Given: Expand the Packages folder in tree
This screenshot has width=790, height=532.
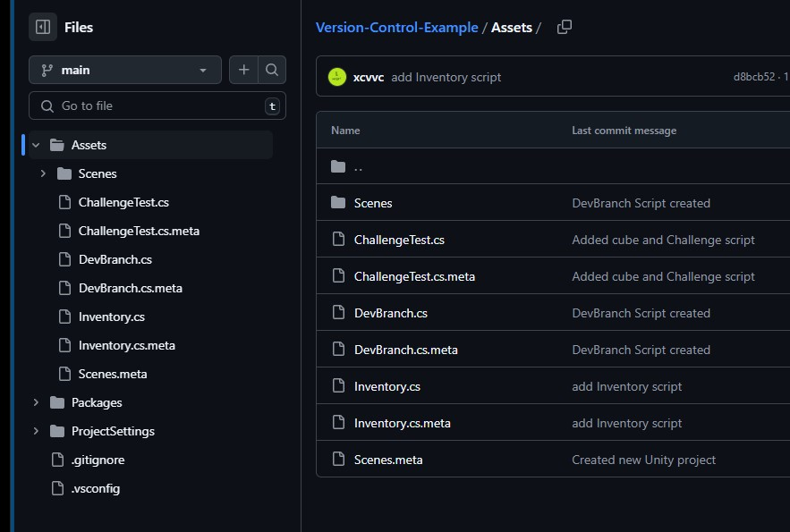Looking at the screenshot, I should click(x=36, y=402).
